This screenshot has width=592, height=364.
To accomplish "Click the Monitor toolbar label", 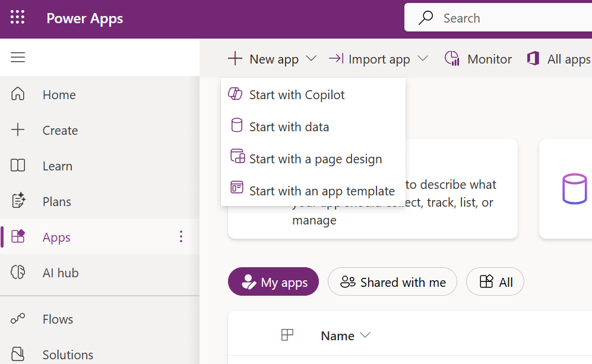I will point(489,59).
